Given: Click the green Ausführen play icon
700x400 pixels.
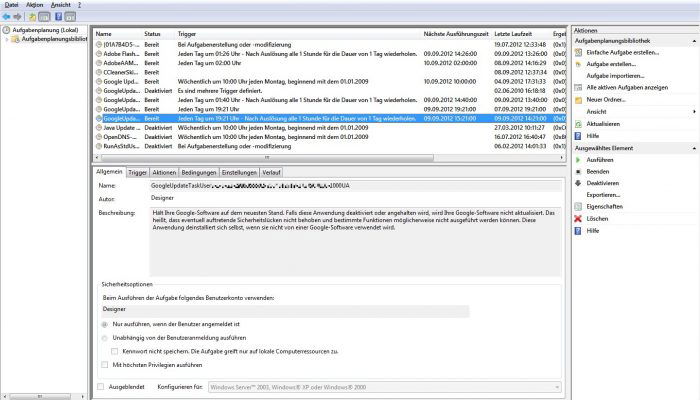Looking at the screenshot, I should [x=578, y=159].
